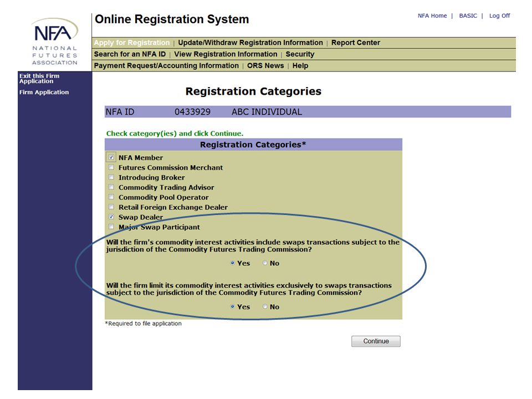
Task: Select Yes for activities include swaps transactions
Action: click(x=232, y=263)
